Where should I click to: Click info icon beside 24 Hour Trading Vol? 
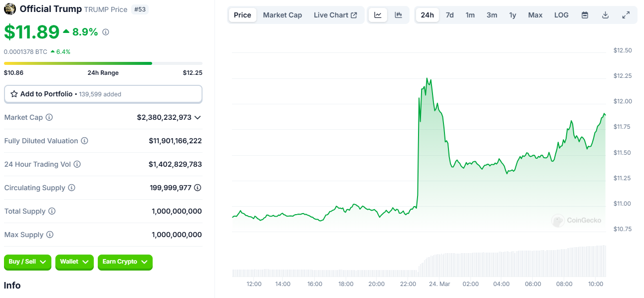pos(77,164)
